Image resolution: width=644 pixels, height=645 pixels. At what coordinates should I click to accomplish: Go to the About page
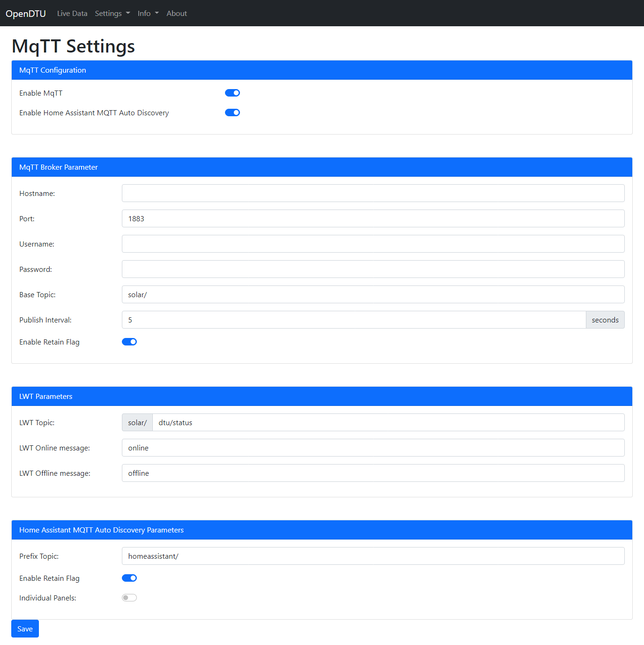click(x=176, y=14)
